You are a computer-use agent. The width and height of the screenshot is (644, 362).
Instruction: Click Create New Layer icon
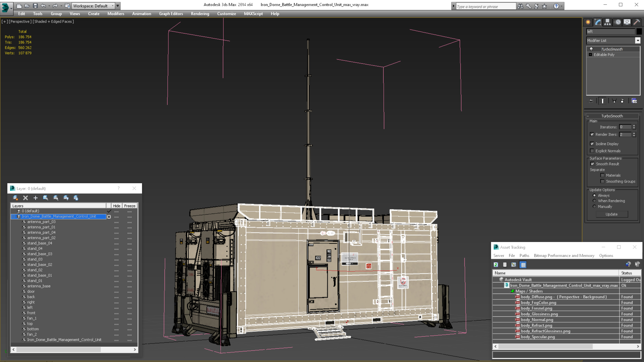(x=15, y=198)
